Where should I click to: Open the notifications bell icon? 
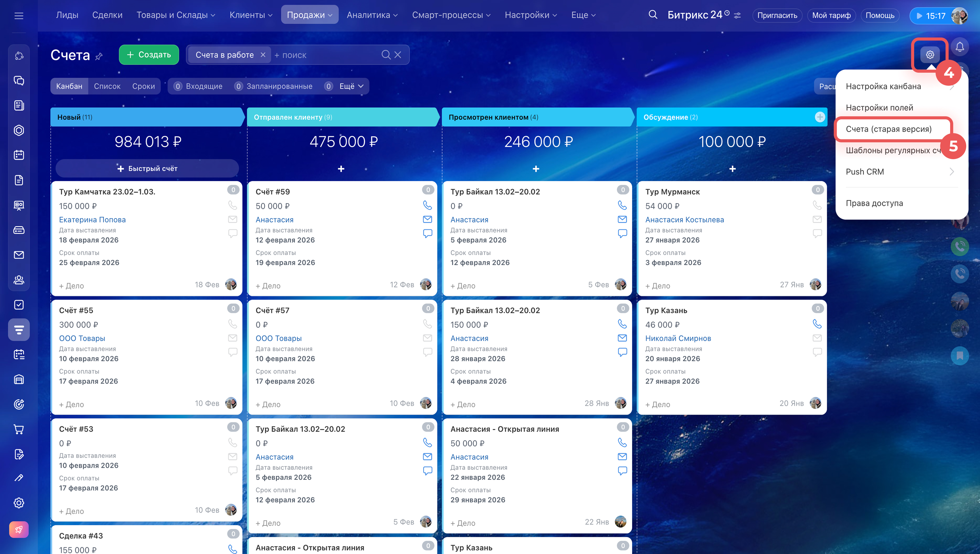959,47
